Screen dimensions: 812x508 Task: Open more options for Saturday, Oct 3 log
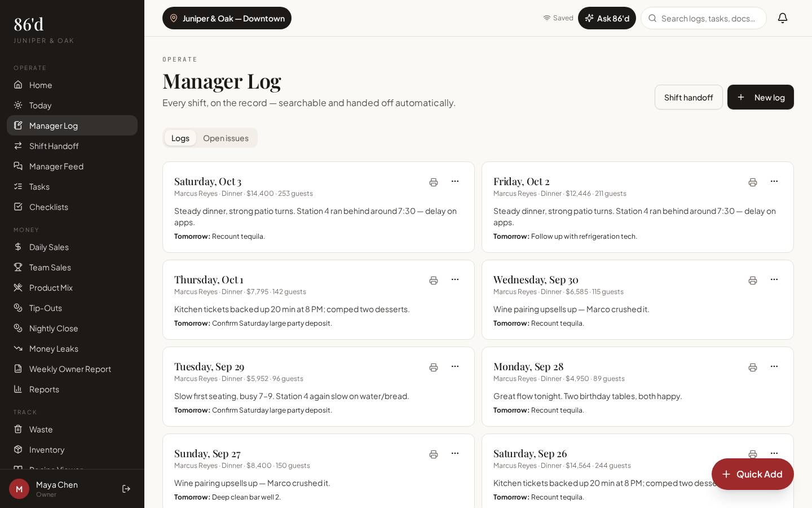pos(455,182)
